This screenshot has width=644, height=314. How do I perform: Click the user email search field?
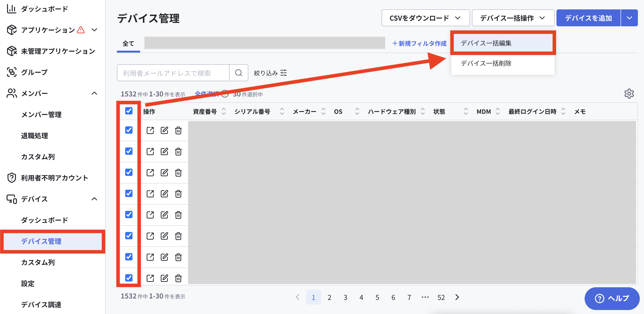(x=173, y=73)
